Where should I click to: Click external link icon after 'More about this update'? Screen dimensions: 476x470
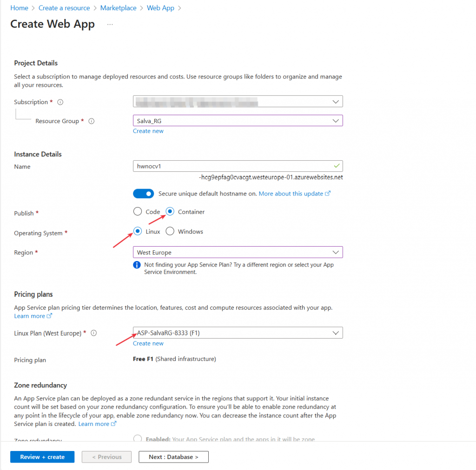(x=328, y=194)
